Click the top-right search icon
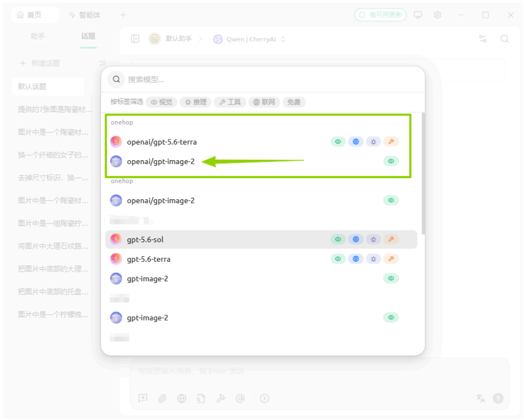 tap(505, 39)
